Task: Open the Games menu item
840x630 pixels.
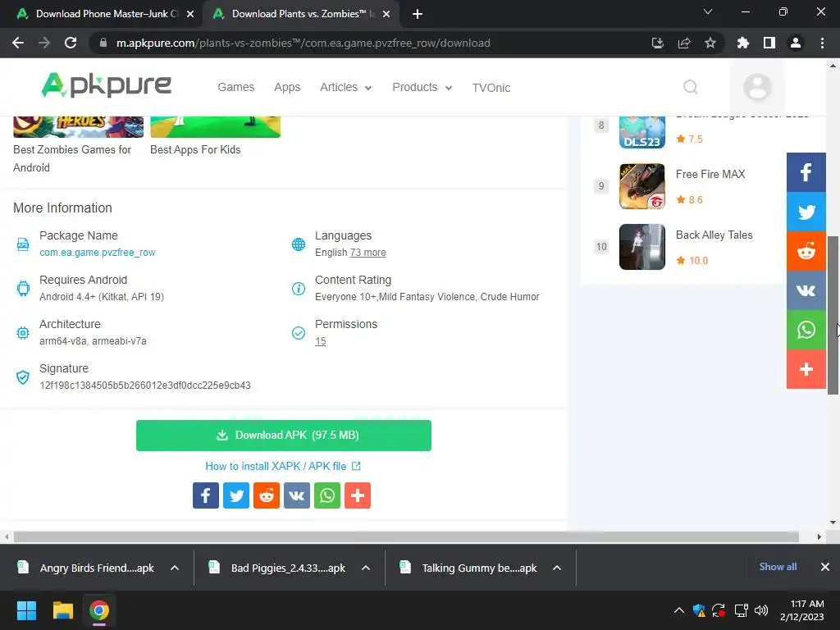Action: (x=235, y=87)
